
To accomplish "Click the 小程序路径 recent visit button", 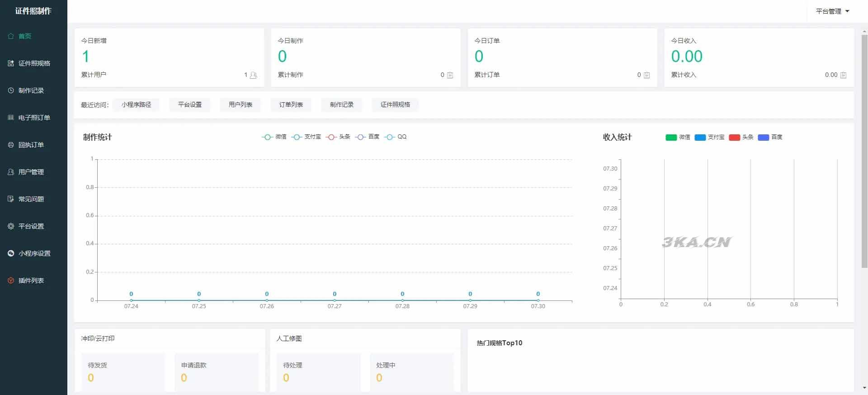I will coord(136,105).
